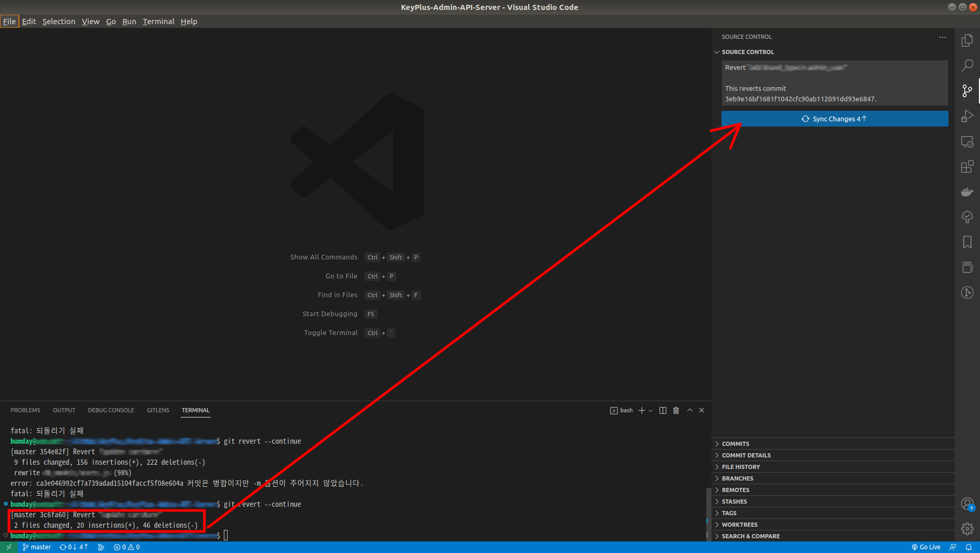This screenshot has width=980, height=553.
Task: Switch to the PROBLEMS tab
Action: tap(25, 410)
